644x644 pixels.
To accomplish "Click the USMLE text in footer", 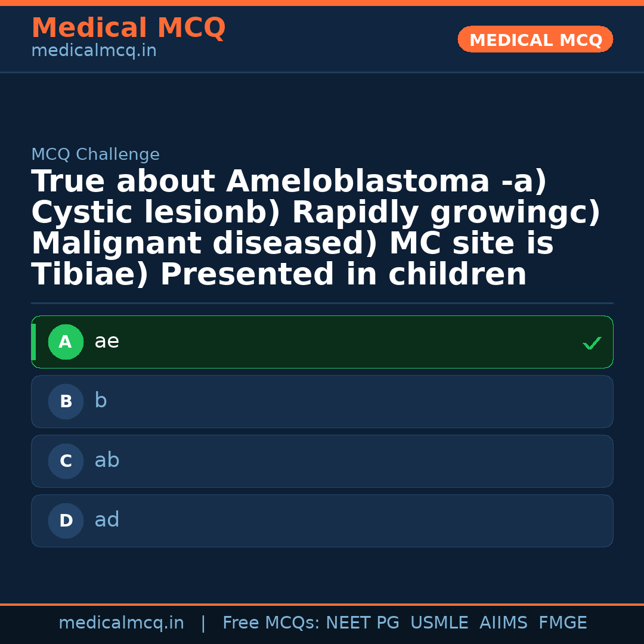I will click(x=439, y=623).
